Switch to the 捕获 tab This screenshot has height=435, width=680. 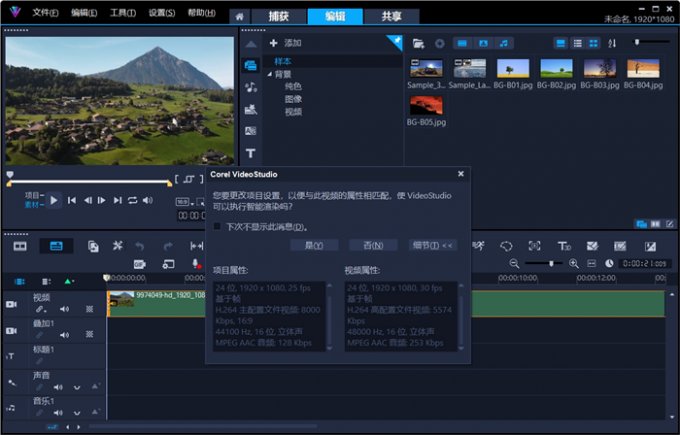(278, 16)
